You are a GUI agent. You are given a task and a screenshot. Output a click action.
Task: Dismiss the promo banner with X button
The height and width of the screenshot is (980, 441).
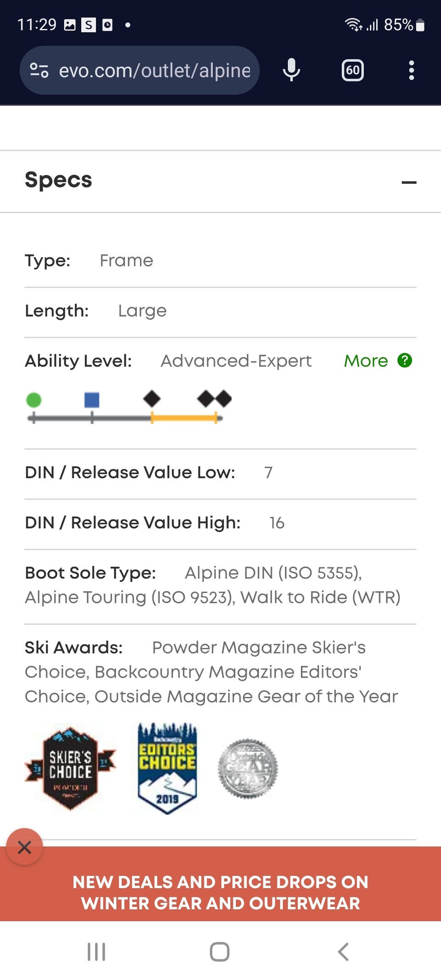point(24,847)
